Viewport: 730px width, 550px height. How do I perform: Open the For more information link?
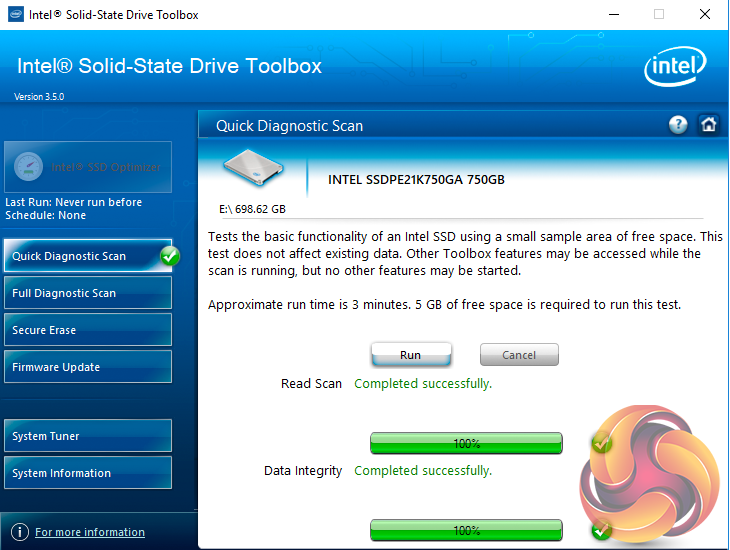[90, 532]
